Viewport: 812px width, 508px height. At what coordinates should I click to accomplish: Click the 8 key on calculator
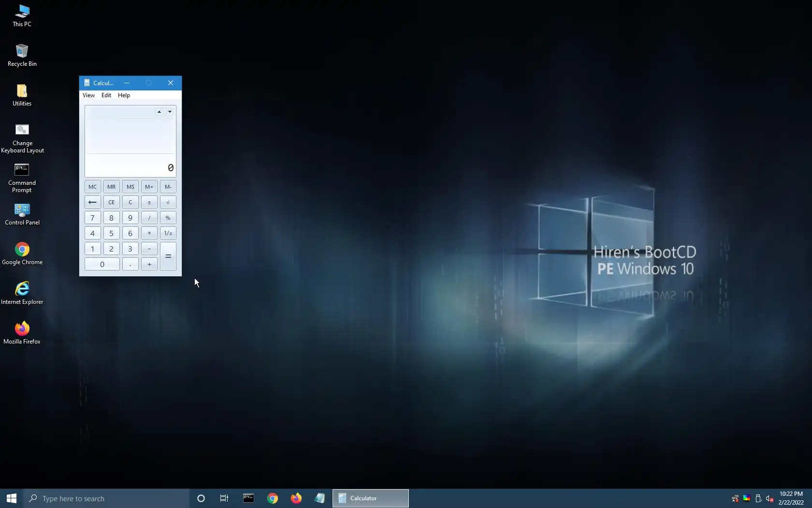(x=111, y=218)
